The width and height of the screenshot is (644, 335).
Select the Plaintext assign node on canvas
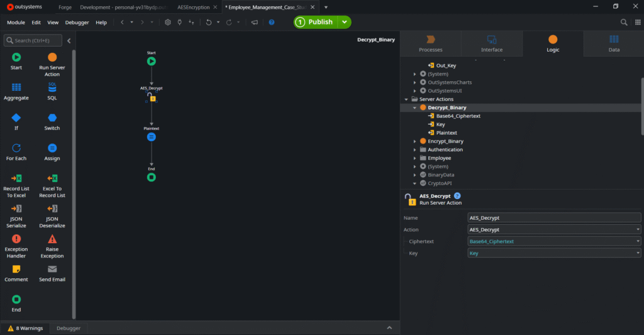click(152, 137)
